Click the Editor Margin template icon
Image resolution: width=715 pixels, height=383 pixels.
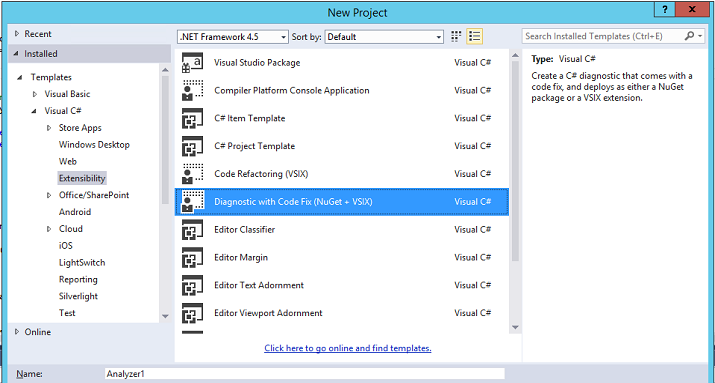click(192, 257)
